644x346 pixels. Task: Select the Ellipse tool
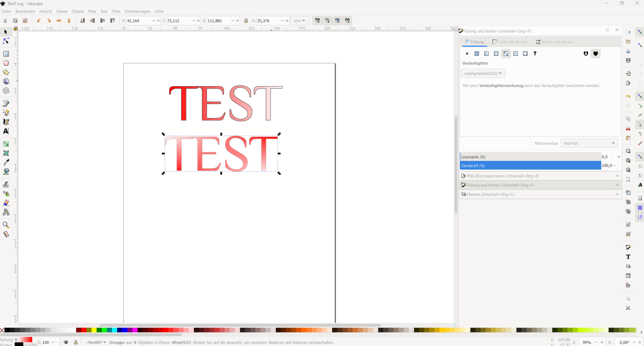(6, 63)
